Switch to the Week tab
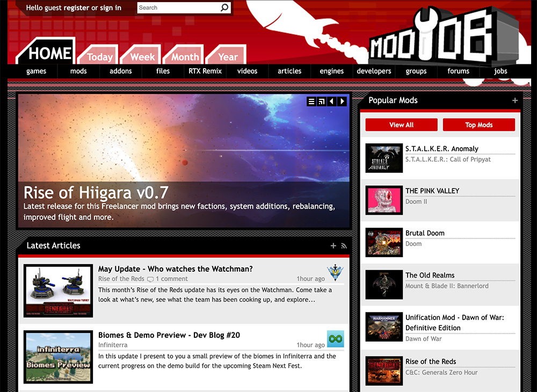The height and width of the screenshot is (392, 537). [x=141, y=55]
